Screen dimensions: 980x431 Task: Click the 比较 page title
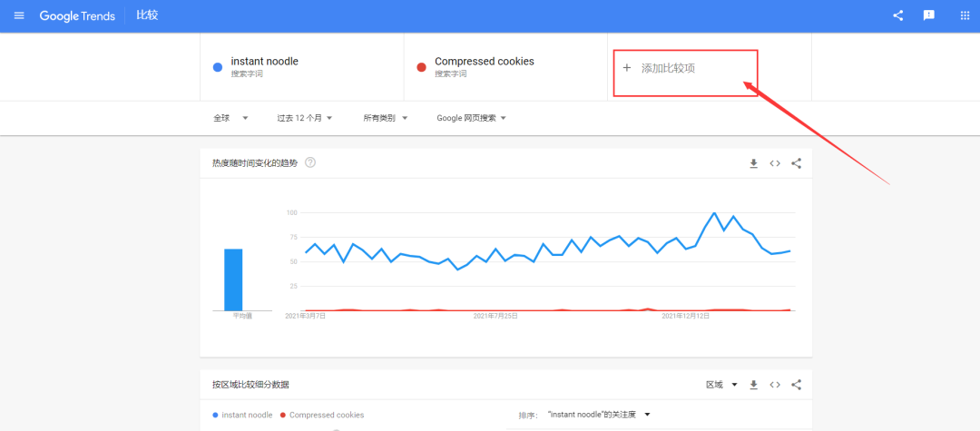click(148, 15)
